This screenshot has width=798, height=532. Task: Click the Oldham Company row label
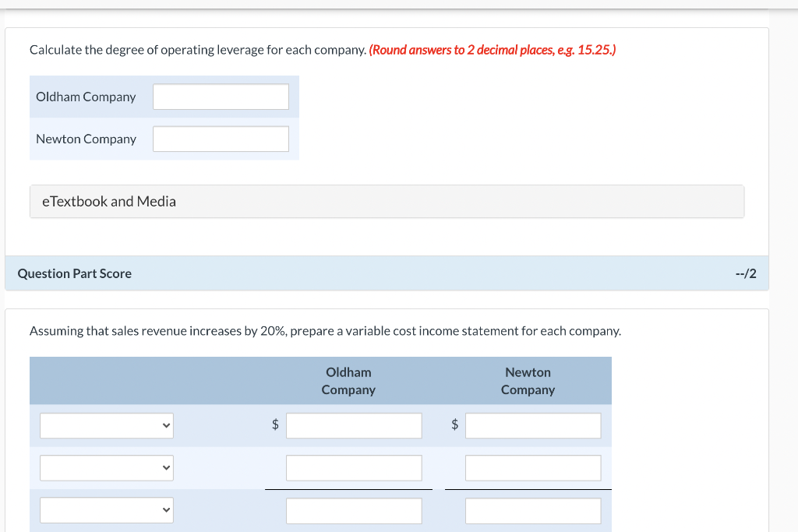pyautogui.click(x=86, y=97)
